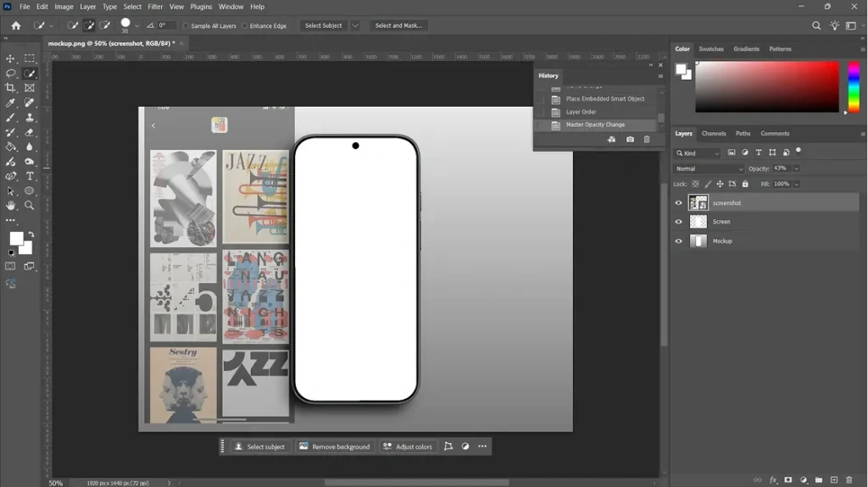Open the Normal blend mode dropdown
868x487 pixels.
click(x=709, y=169)
